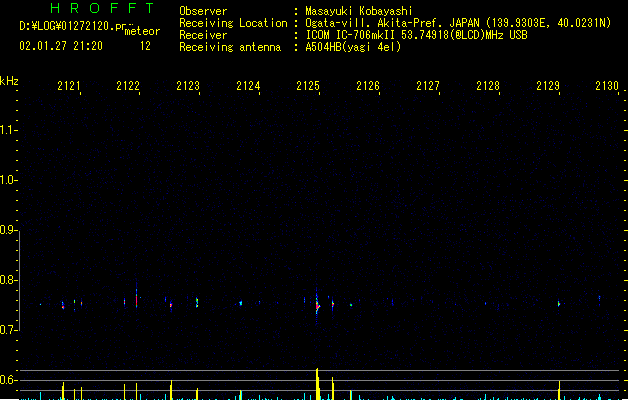Click the 0.8 kHz frequency label
Image resolution: width=629 pixels, height=400 pixels.
pos(8,280)
